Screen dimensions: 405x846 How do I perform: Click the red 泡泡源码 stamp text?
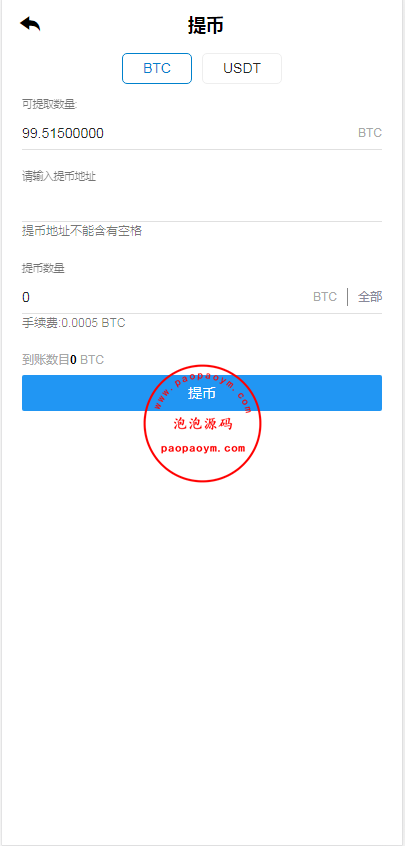[203, 424]
